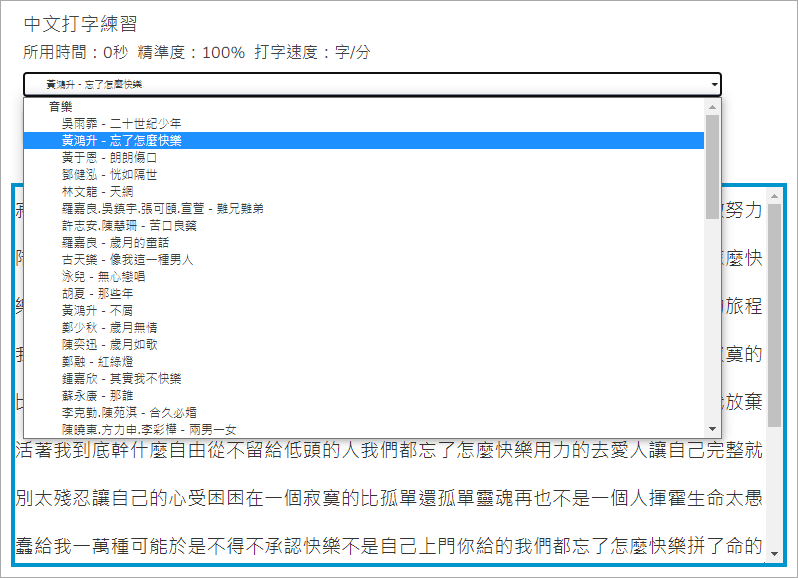Choose 黃于恩 - 朗朗傷口 from list
The height and width of the screenshot is (578, 798).
point(364,158)
